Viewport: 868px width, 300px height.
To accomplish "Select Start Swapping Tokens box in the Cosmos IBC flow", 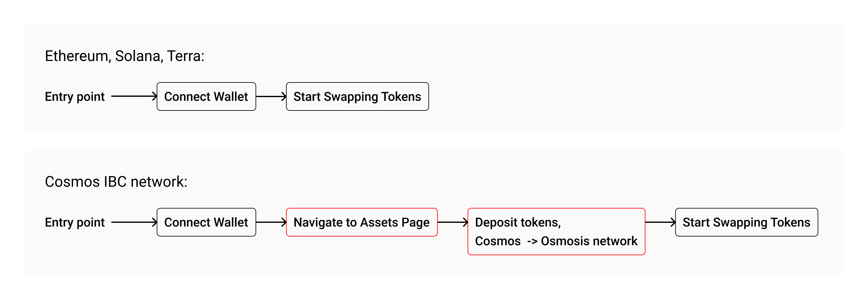I will [747, 223].
